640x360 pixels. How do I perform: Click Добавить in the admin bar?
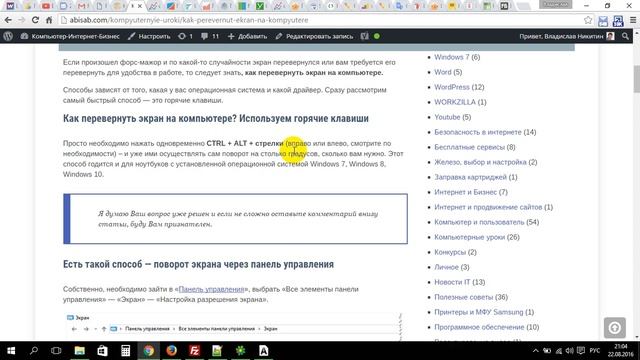(x=247, y=36)
